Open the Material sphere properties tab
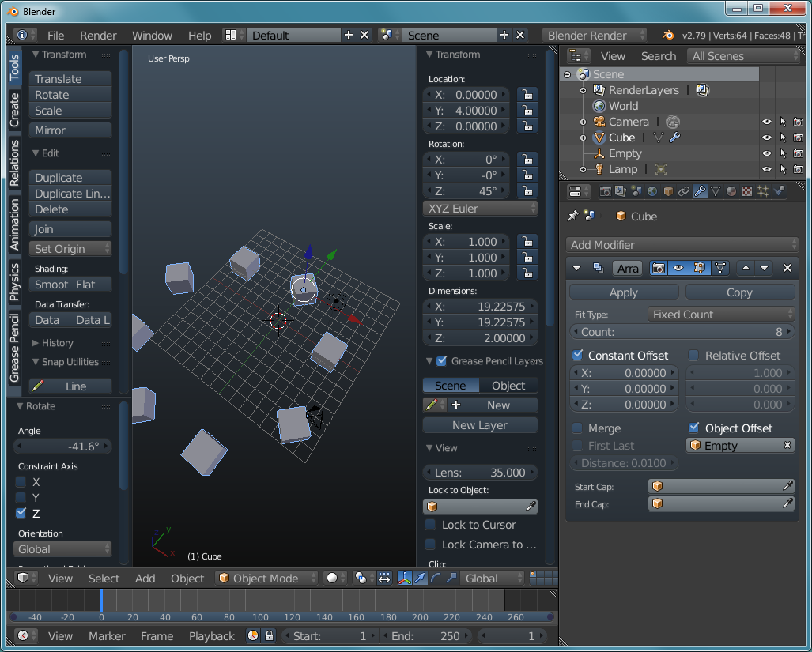Image resolution: width=812 pixels, height=652 pixels. coord(731,191)
